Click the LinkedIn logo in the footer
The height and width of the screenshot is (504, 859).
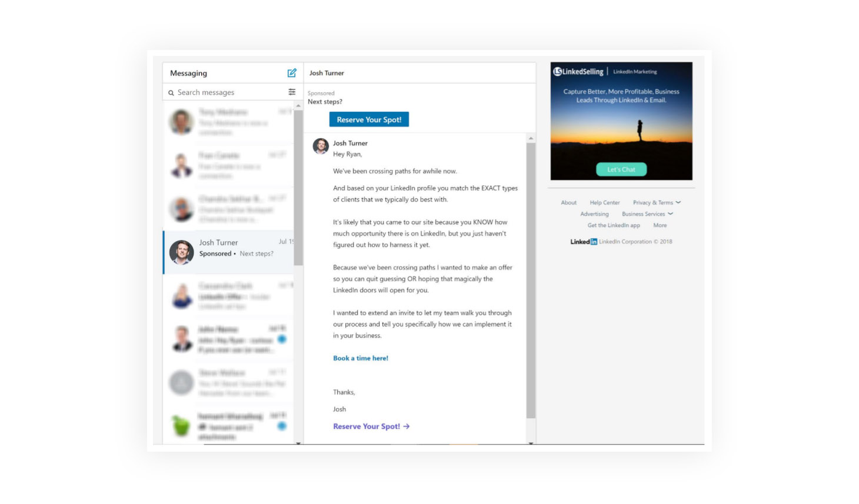(584, 242)
